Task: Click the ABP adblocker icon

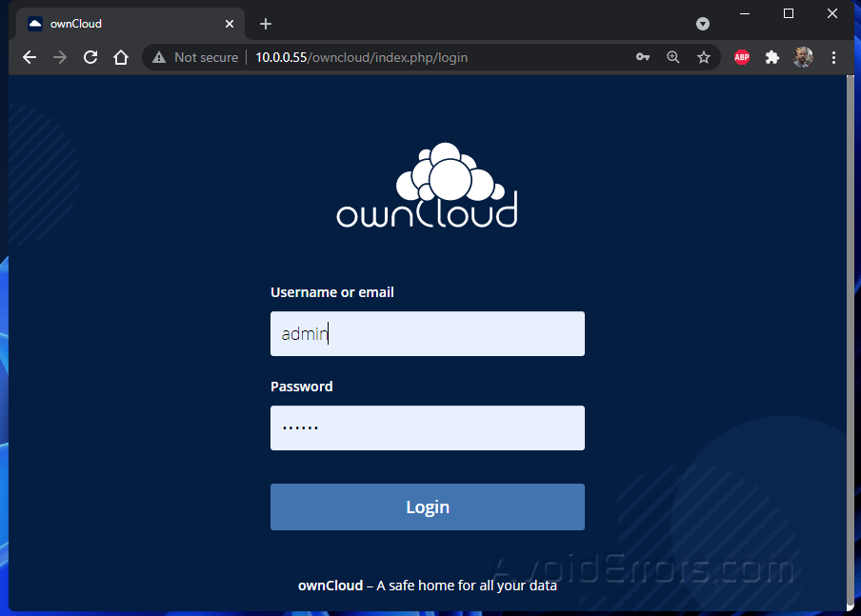Action: pos(742,57)
